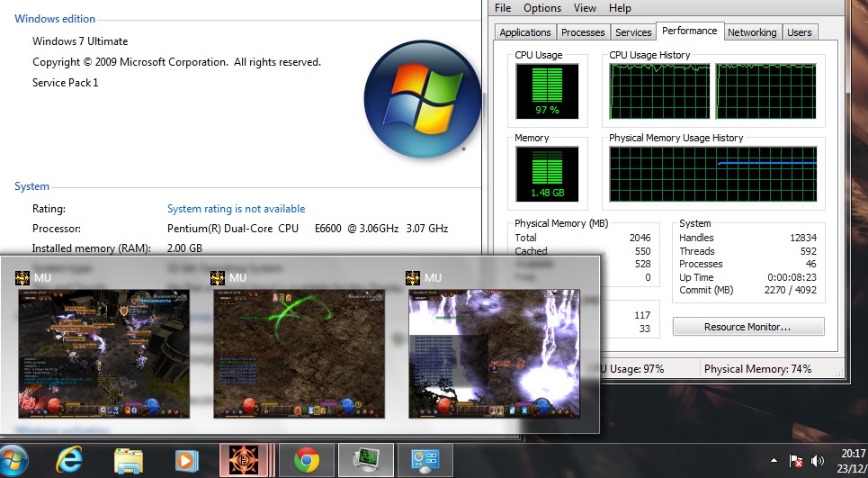Click 'Windows 7 Ultimate' edition text
Image resolution: width=868 pixels, height=478 pixels.
80,41
